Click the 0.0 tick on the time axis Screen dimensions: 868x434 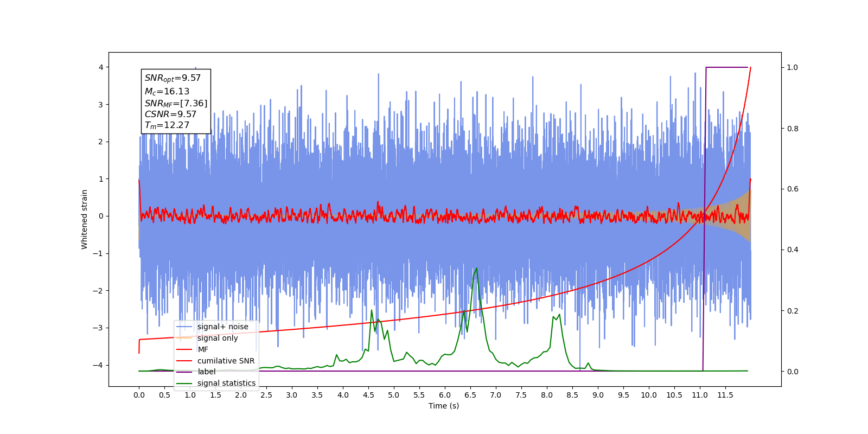click(139, 395)
